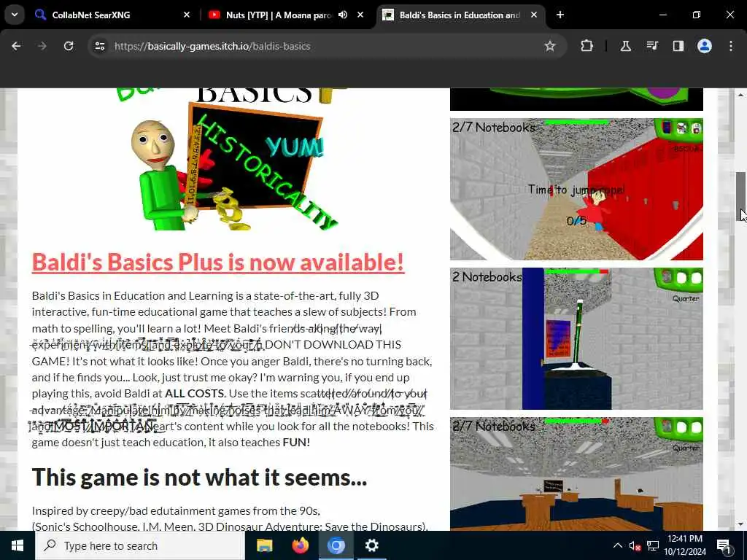The width and height of the screenshot is (747, 560).
Task: Mute the audio icon on the YouTube tab
Action: coord(343,15)
